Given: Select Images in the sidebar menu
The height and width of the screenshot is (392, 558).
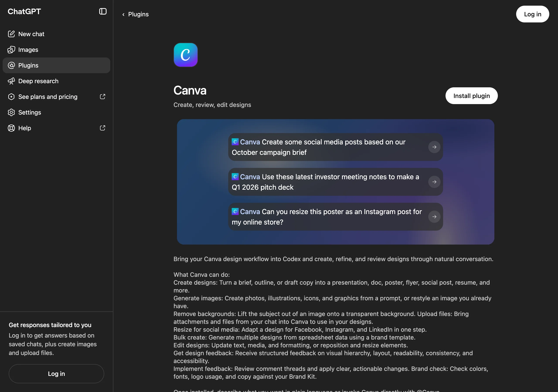Looking at the screenshot, I should pyautogui.click(x=56, y=50).
